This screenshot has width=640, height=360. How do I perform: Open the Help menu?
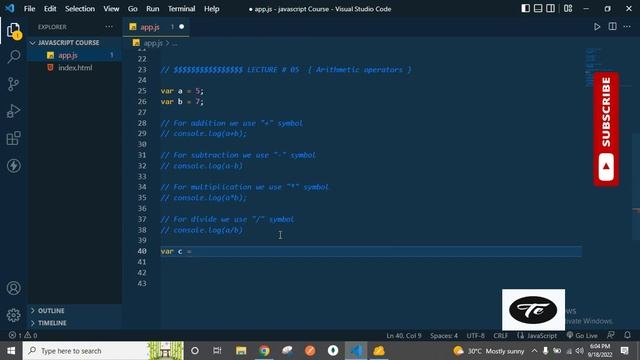click(x=211, y=9)
